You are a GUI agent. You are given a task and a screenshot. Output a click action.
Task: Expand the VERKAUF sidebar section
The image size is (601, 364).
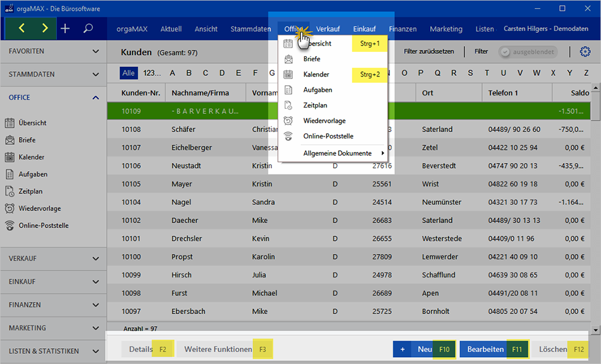53,258
